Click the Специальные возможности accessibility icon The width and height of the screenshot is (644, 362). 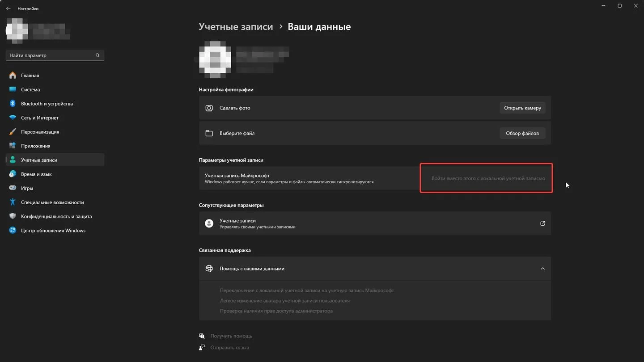tap(13, 202)
